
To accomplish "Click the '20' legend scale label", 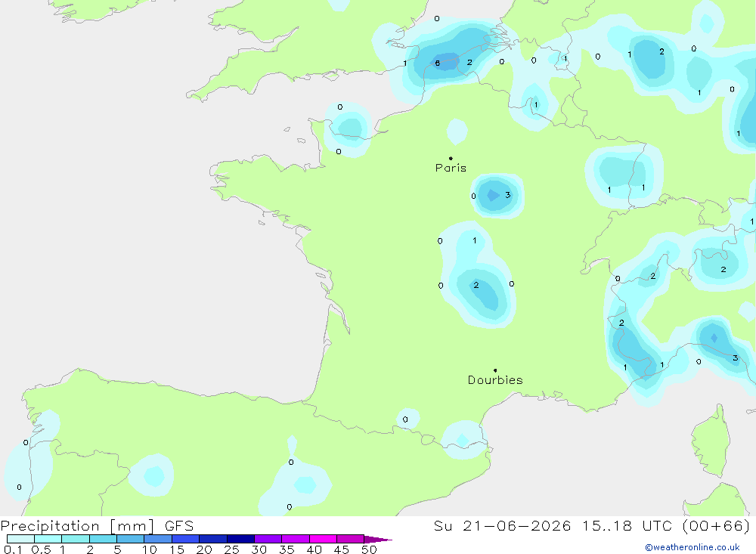I will tap(204, 549).
